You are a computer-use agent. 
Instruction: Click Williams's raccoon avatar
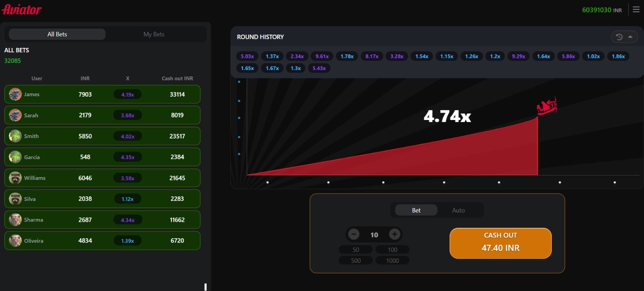(x=15, y=178)
